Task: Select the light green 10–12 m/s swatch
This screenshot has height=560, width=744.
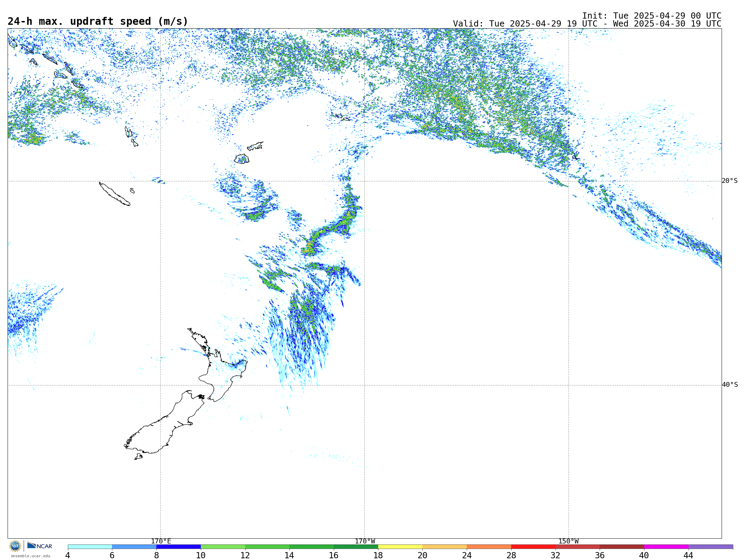Action: [x=223, y=547]
